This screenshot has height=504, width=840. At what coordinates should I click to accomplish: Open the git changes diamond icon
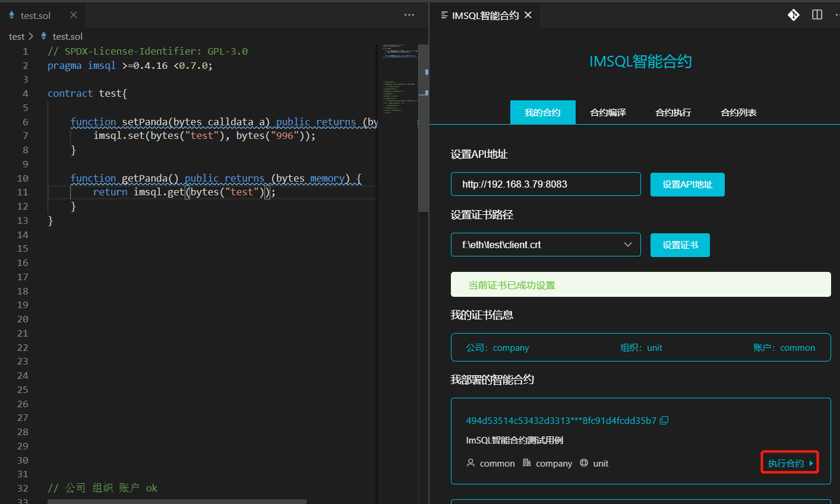794,15
